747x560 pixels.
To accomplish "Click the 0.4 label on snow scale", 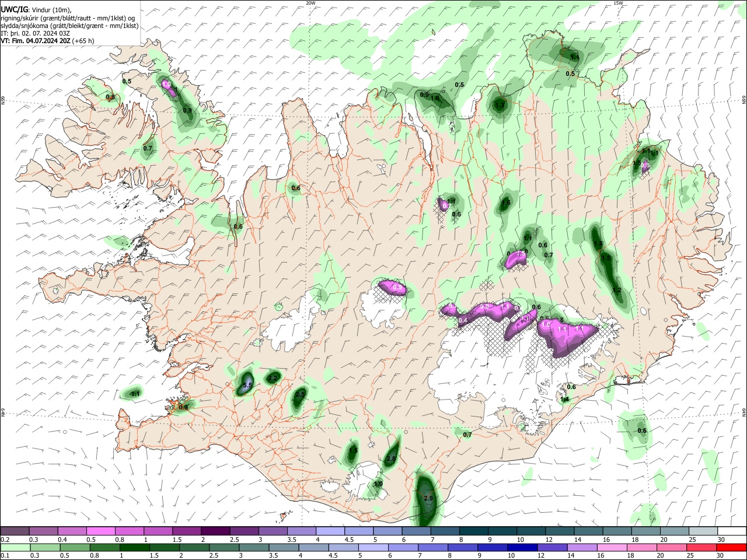I will click(62, 540).
